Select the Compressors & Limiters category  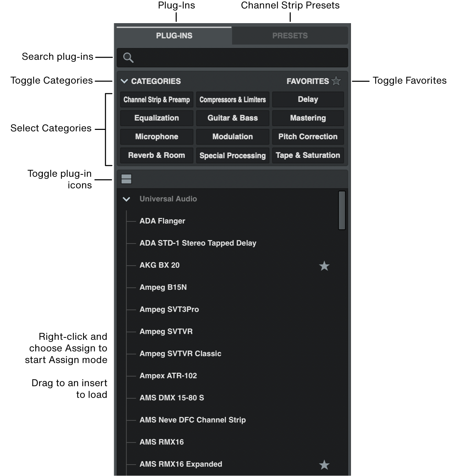[233, 99]
